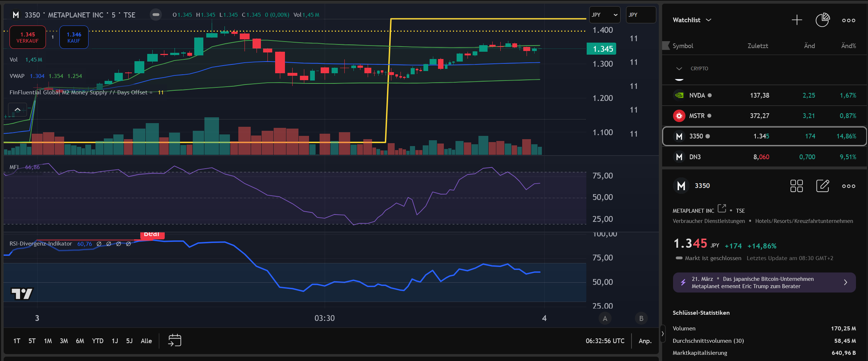This screenshot has height=361, width=868.
Task: Select the 1T time range
Action: [17, 341]
